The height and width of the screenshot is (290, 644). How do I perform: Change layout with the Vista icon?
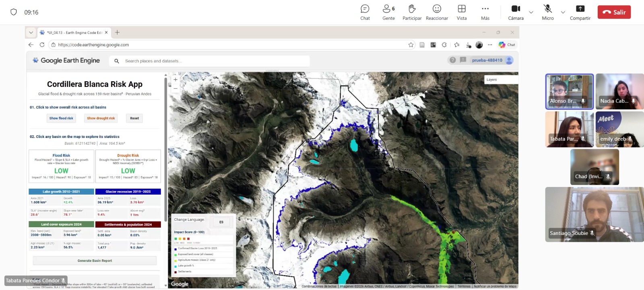click(x=462, y=12)
